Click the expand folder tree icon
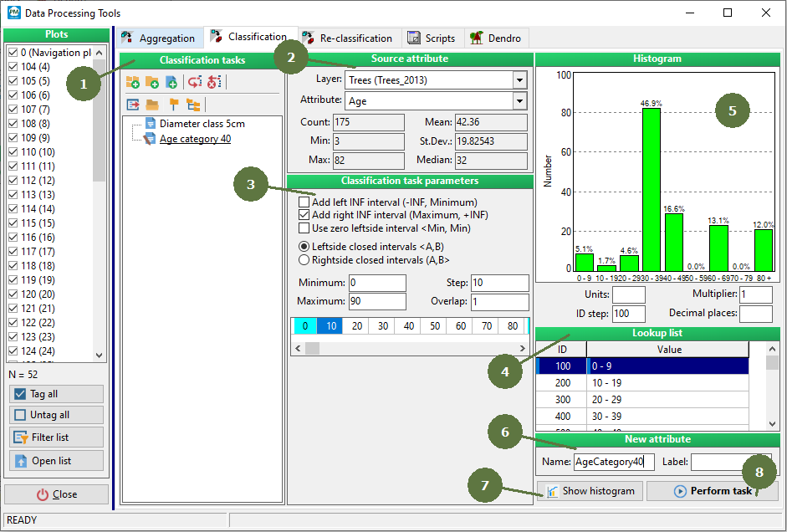787x532 pixels. [x=193, y=105]
